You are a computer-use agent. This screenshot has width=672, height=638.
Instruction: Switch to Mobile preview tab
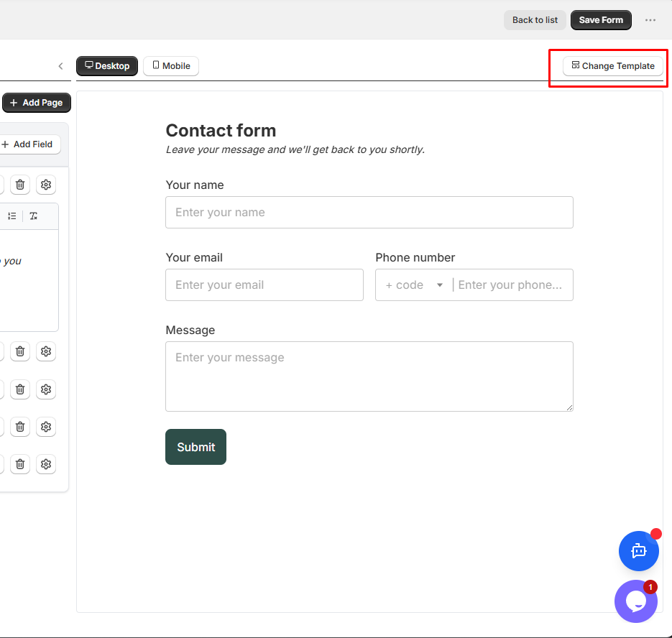click(x=171, y=66)
